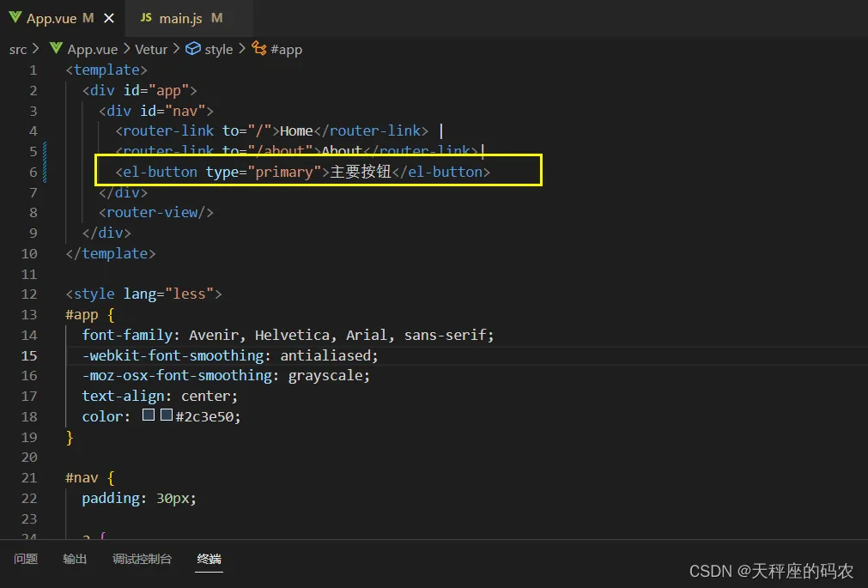Open the 调试控制台 panel tab
Image resolution: width=868 pixels, height=588 pixels.
pos(142,559)
